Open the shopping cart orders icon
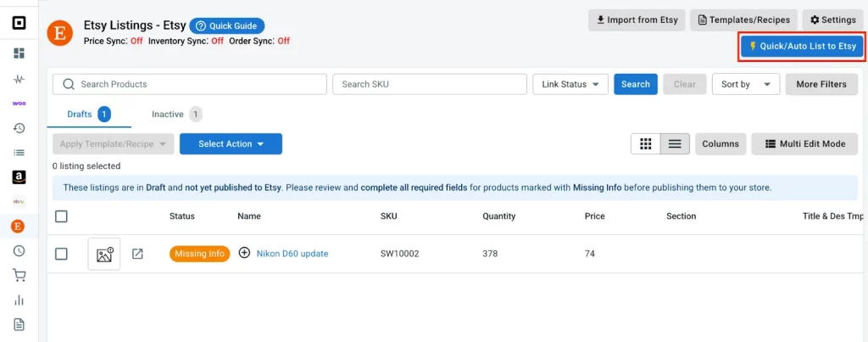This screenshot has height=342, width=868. coord(18,275)
